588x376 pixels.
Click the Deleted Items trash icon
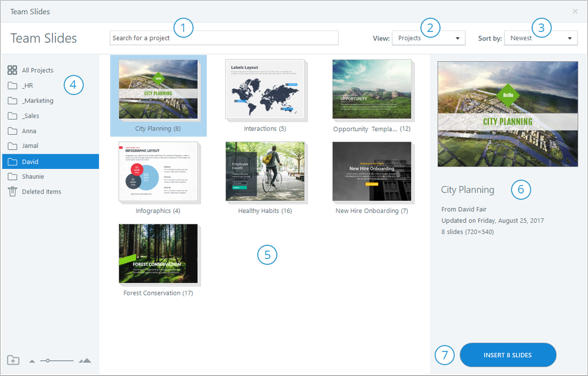point(12,191)
